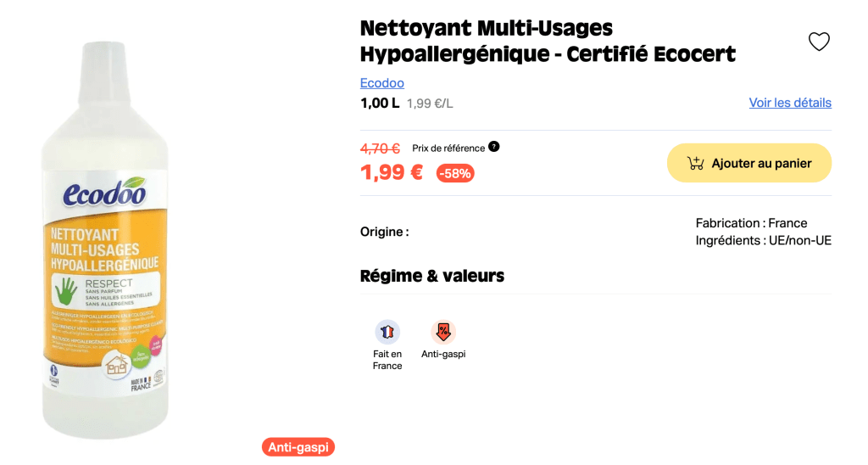
Task: Click the 'Voir les détails' link
Action: [790, 103]
